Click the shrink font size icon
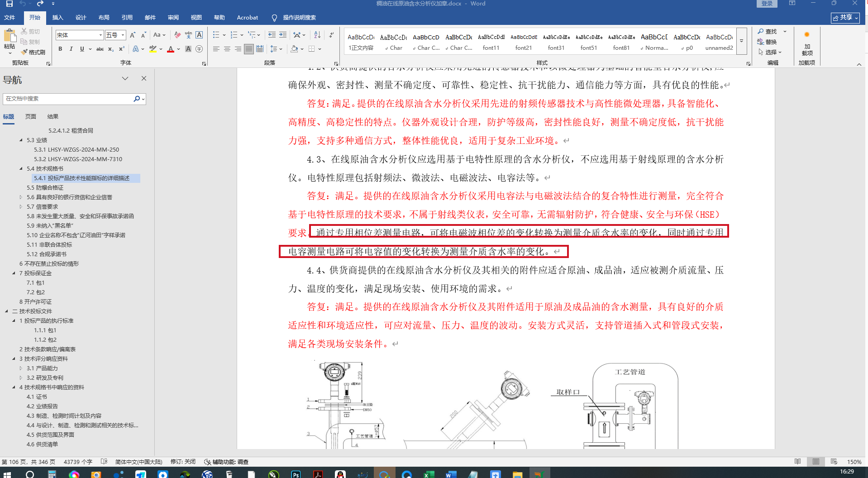This screenshot has height=478, width=868. pos(143,35)
